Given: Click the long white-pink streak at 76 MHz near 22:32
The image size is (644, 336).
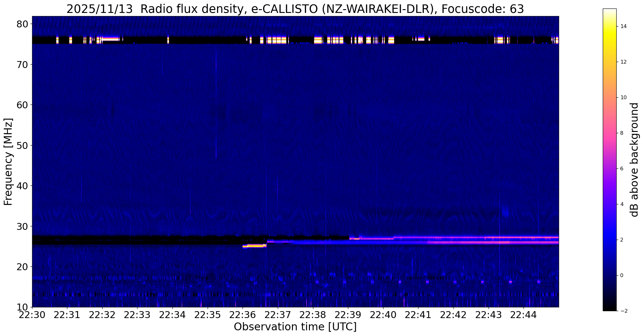Looking at the screenshot, I should point(110,39).
